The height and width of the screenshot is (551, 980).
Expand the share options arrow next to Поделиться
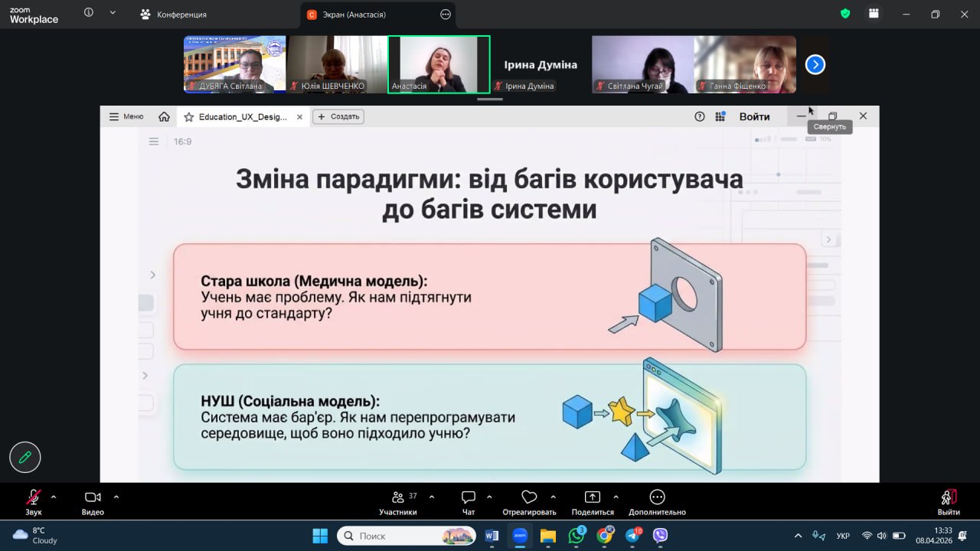click(x=616, y=497)
